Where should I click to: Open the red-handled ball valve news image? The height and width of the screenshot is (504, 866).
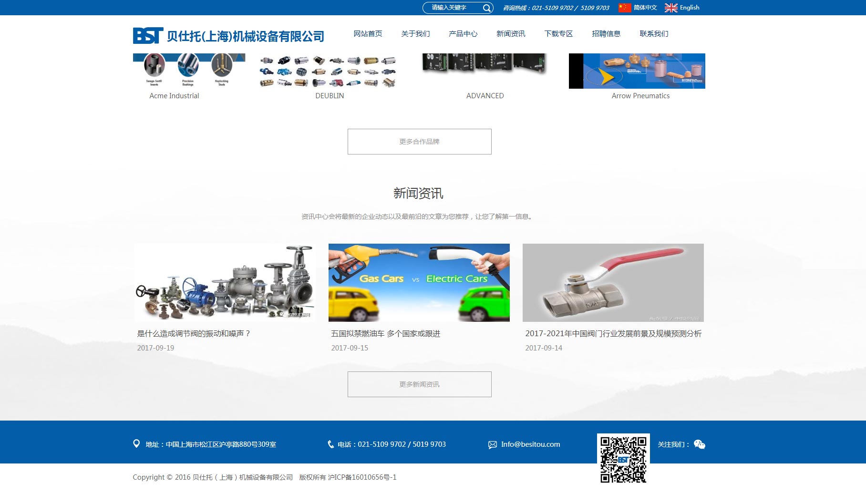click(613, 282)
